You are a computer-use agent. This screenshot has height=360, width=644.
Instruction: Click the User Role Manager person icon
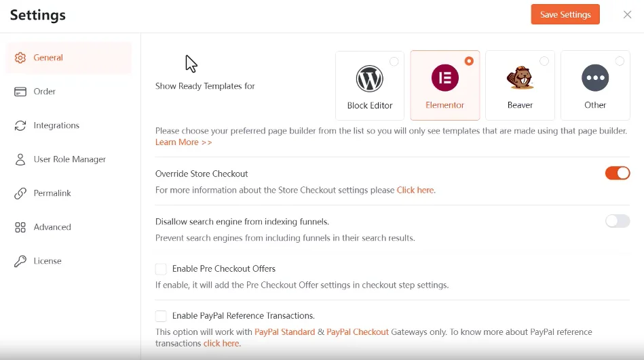[x=20, y=159]
